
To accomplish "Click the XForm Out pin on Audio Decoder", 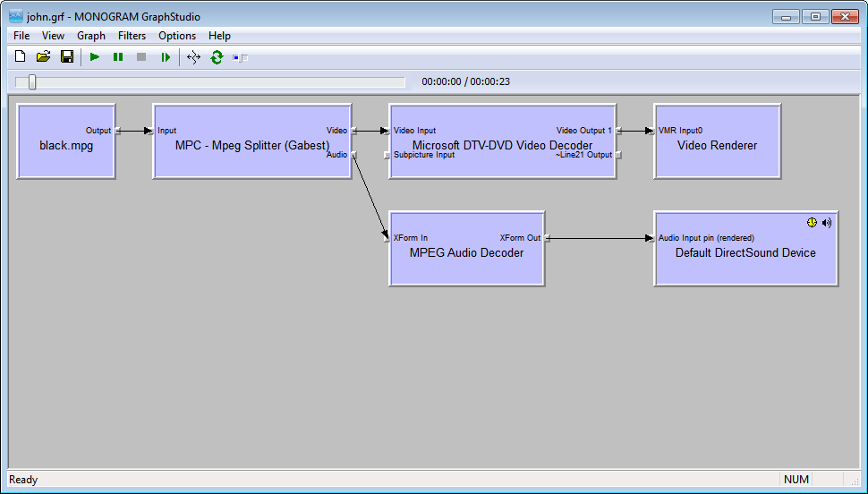I will (547, 238).
